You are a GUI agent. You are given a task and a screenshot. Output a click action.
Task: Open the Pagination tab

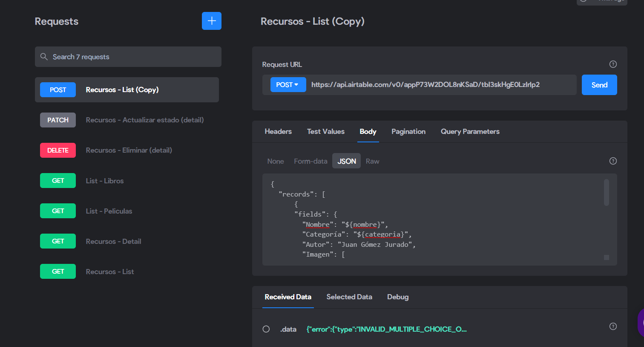tap(408, 131)
